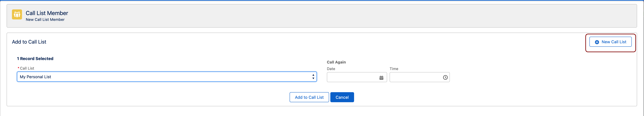Click the Add to Call List button
This screenshot has height=116, width=644.
point(309,97)
